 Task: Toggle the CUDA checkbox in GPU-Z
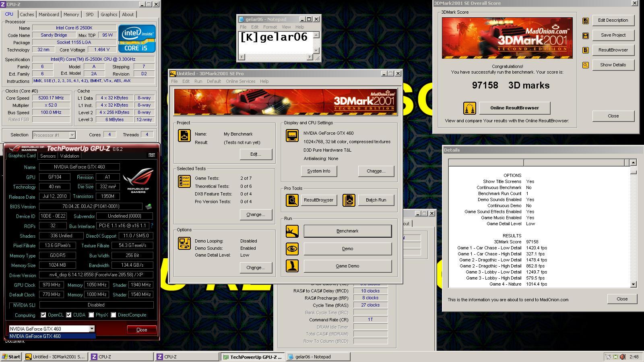[69, 315]
